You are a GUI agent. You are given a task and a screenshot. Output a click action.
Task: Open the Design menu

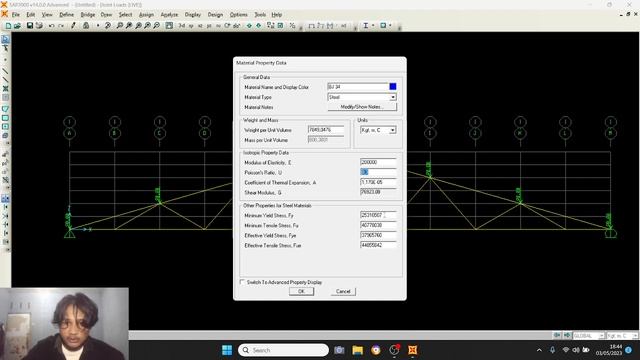point(215,14)
